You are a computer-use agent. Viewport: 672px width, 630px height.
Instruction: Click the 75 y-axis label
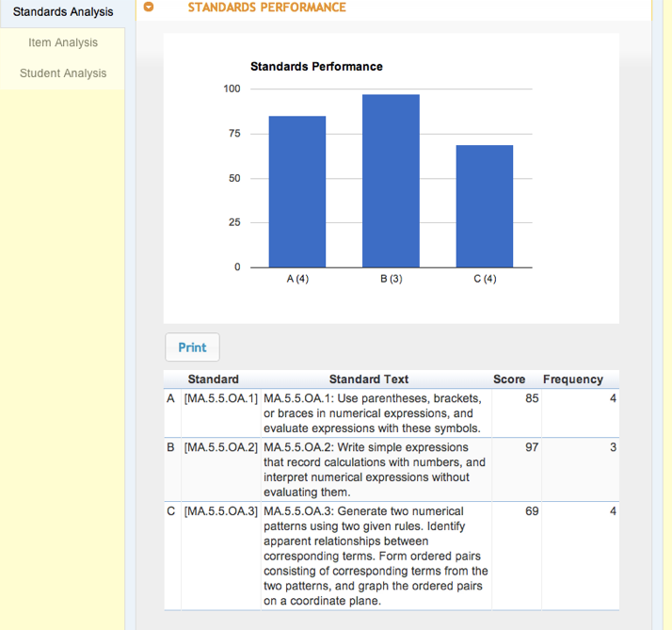point(234,134)
